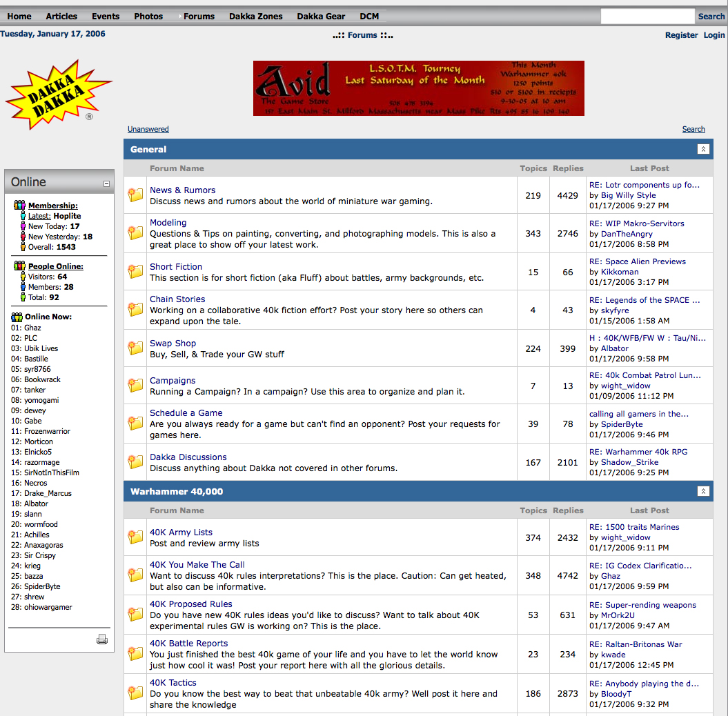Open the 40K Battle Reports forum

tap(188, 643)
